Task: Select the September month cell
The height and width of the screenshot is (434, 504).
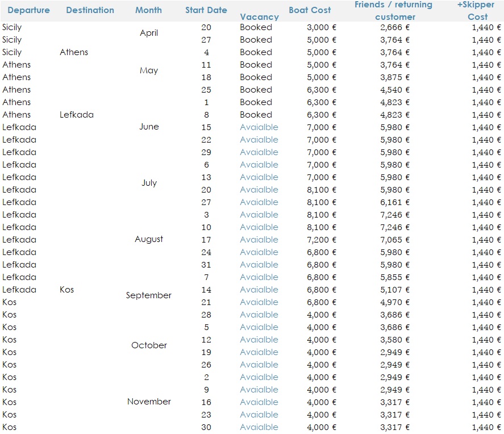Action: coord(148,295)
